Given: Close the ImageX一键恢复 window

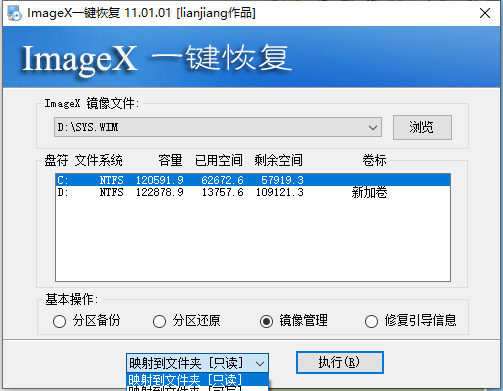Looking at the screenshot, I should [x=485, y=13].
